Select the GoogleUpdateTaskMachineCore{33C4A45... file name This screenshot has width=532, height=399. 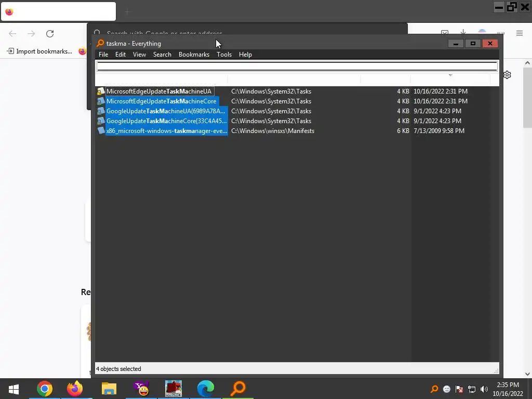[166, 121]
